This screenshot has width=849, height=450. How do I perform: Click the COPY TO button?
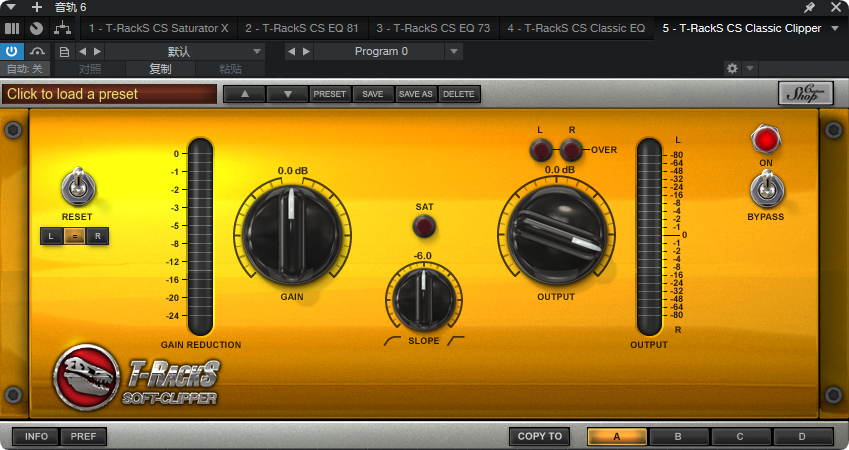tap(539, 436)
